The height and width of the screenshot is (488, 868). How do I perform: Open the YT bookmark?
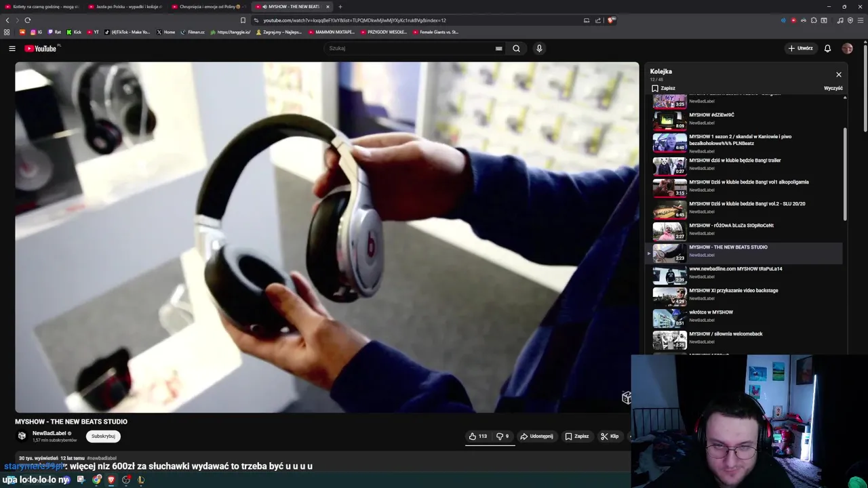tap(93, 32)
